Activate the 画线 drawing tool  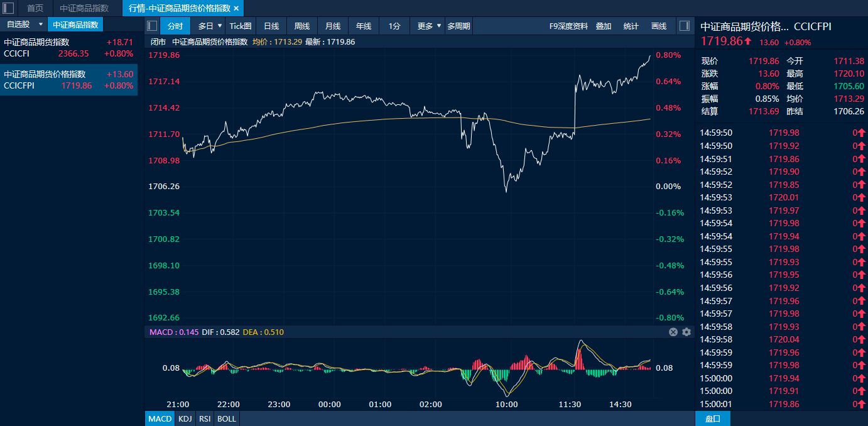(x=659, y=26)
